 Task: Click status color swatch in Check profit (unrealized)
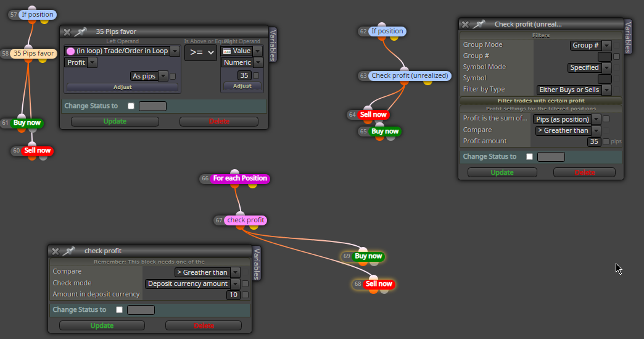coord(551,157)
